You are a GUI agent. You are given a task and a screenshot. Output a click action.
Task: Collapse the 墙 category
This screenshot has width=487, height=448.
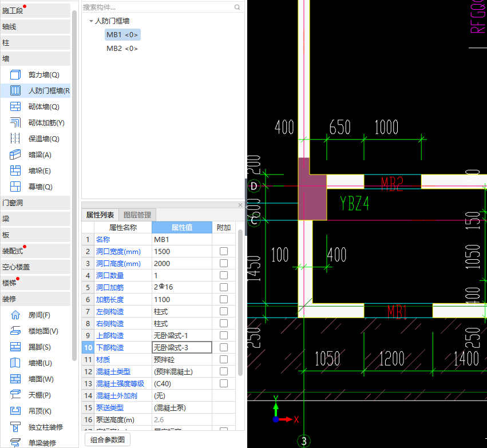click(x=35, y=59)
